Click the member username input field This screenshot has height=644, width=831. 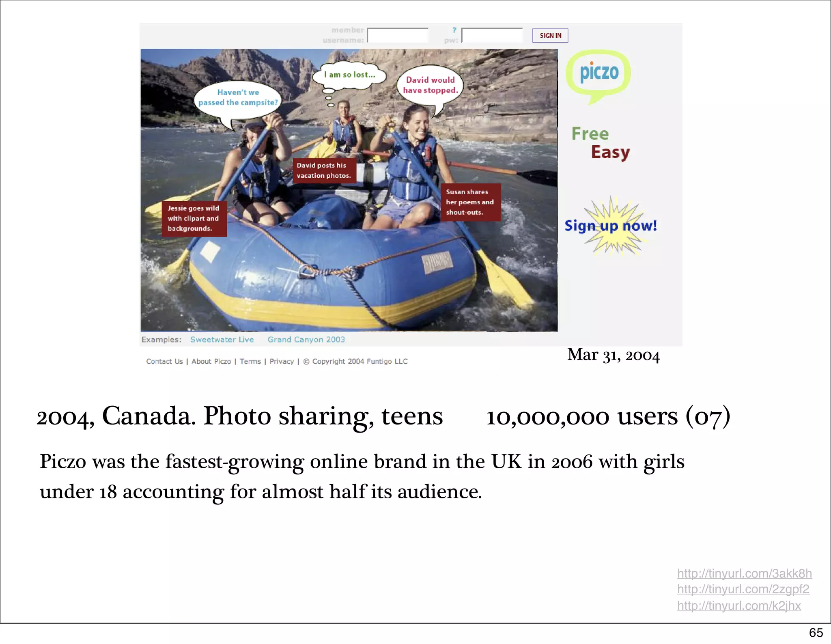398,35
